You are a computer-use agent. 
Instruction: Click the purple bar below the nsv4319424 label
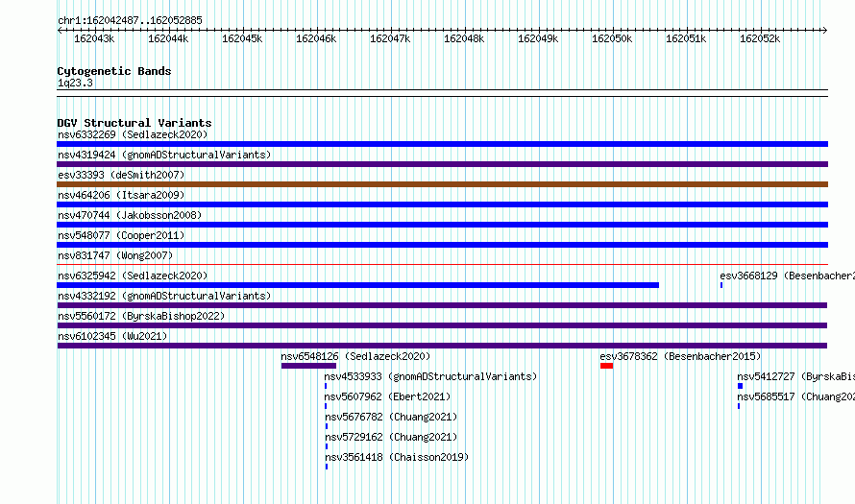point(442,164)
